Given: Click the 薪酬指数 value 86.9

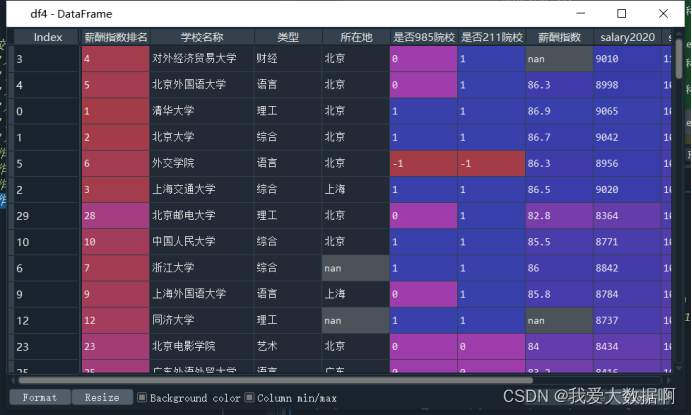Looking at the screenshot, I should click(559, 111).
